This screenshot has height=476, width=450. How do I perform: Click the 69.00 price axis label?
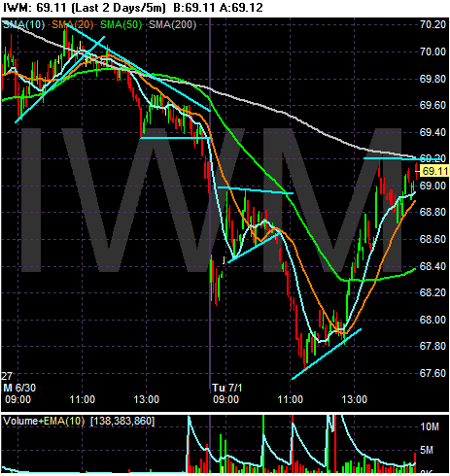click(433, 186)
